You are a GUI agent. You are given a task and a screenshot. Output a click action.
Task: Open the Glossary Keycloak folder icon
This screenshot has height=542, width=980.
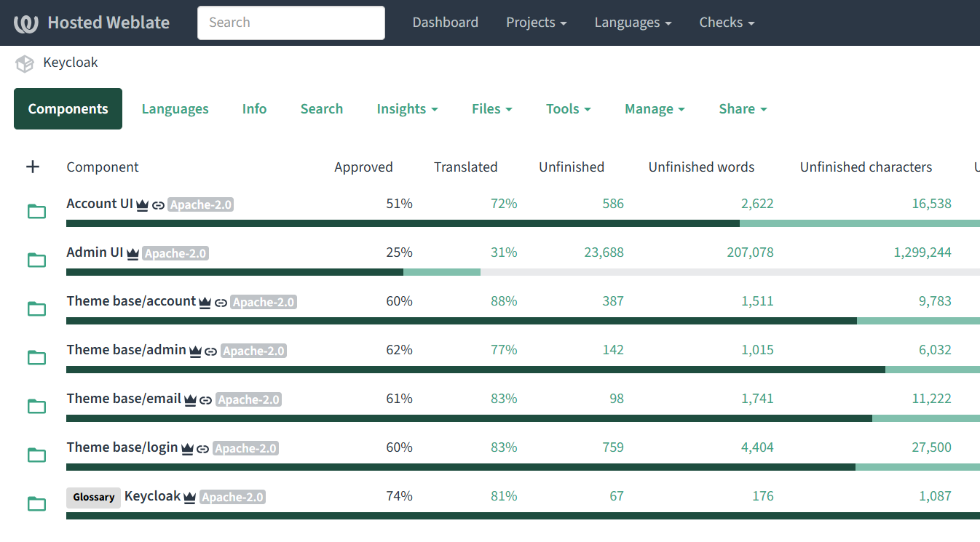[36, 503]
